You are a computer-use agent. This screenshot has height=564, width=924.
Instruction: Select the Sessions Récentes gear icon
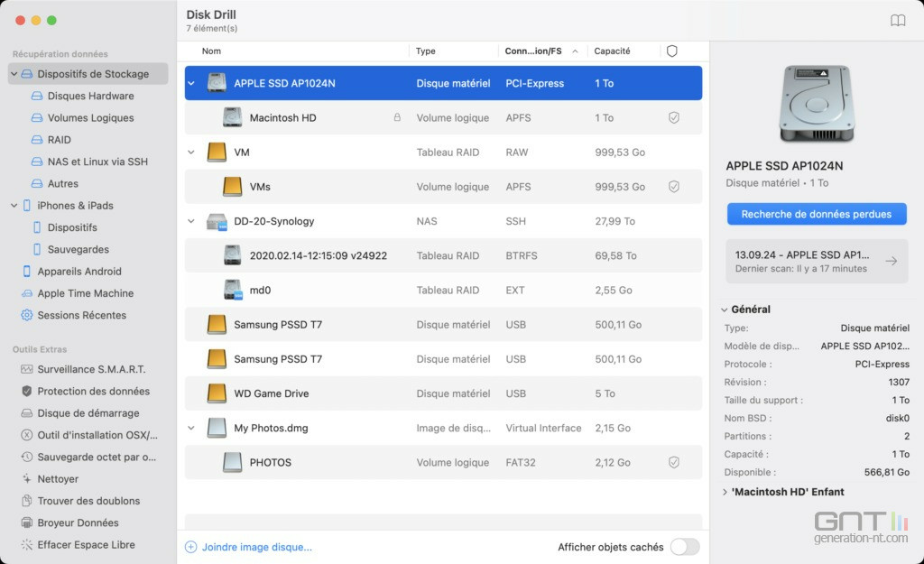point(27,315)
